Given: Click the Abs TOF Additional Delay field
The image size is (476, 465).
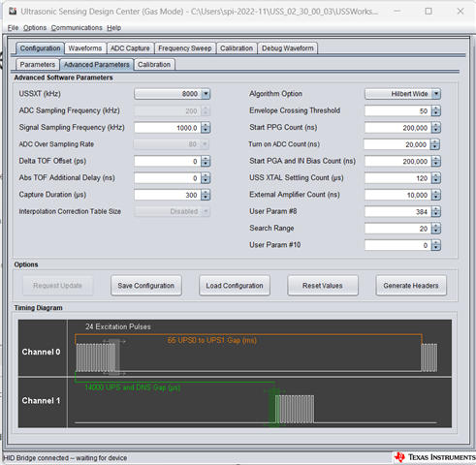Looking at the screenshot, I should (x=168, y=178).
